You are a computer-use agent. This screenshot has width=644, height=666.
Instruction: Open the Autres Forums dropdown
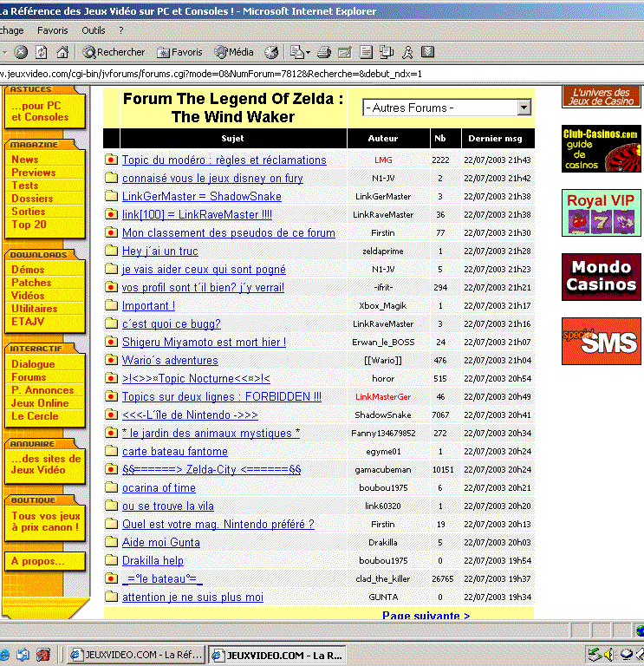[447, 108]
